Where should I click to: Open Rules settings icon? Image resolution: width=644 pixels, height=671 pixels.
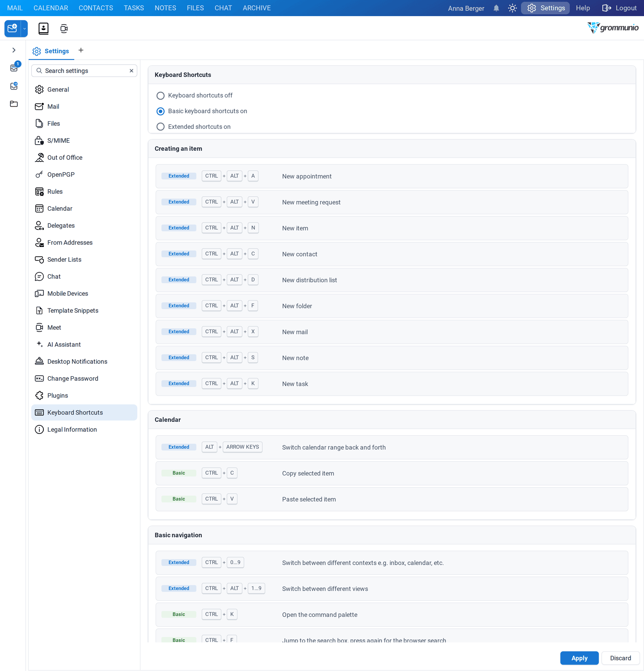click(39, 191)
